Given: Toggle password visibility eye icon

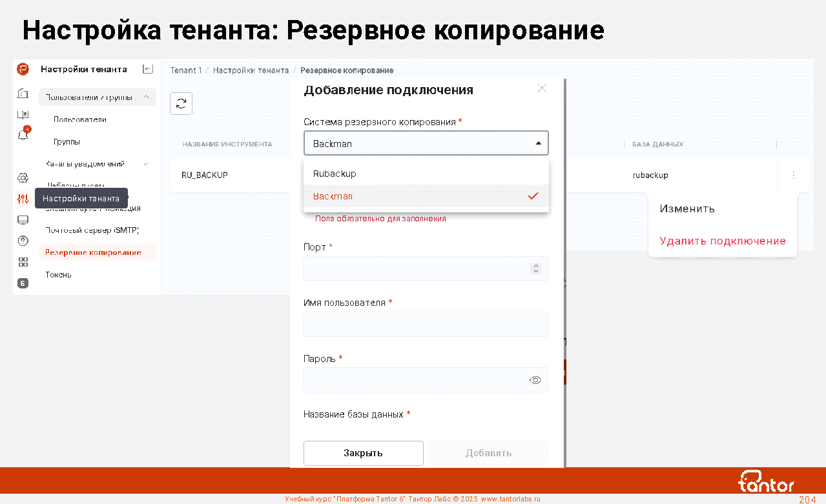Looking at the screenshot, I should click(535, 380).
